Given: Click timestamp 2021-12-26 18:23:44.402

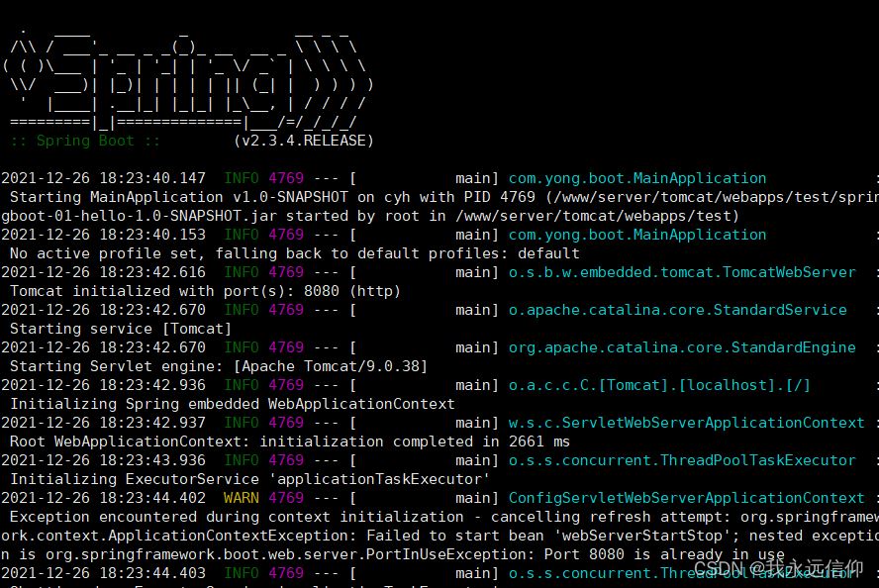Looking at the screenshot, I should (103, 498).
